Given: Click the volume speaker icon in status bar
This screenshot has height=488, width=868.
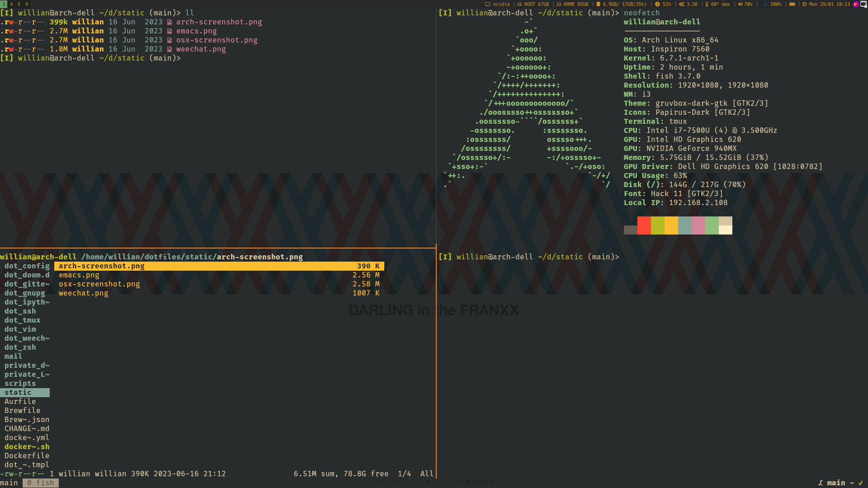Looking at the screenshot, I should pos(740,4).
